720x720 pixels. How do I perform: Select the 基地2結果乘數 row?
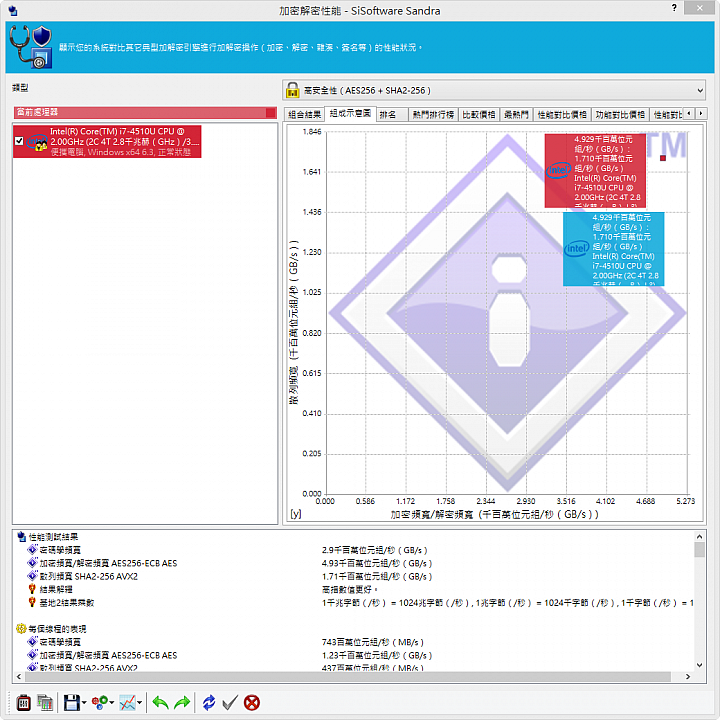click(x=67, y=602)
